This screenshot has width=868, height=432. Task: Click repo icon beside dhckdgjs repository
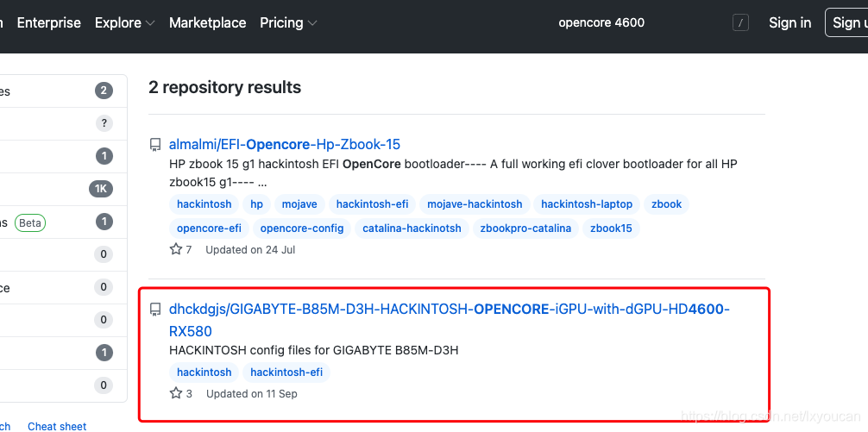click(x=155, y=310)
